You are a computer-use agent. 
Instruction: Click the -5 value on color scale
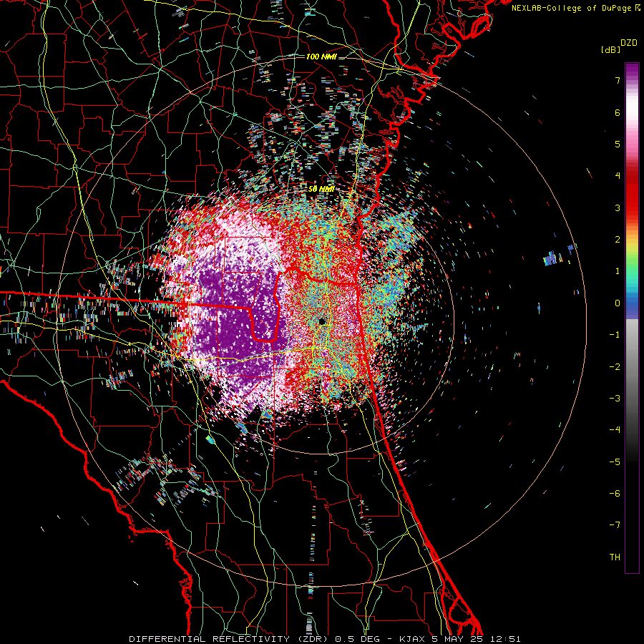tap(615, 462)
